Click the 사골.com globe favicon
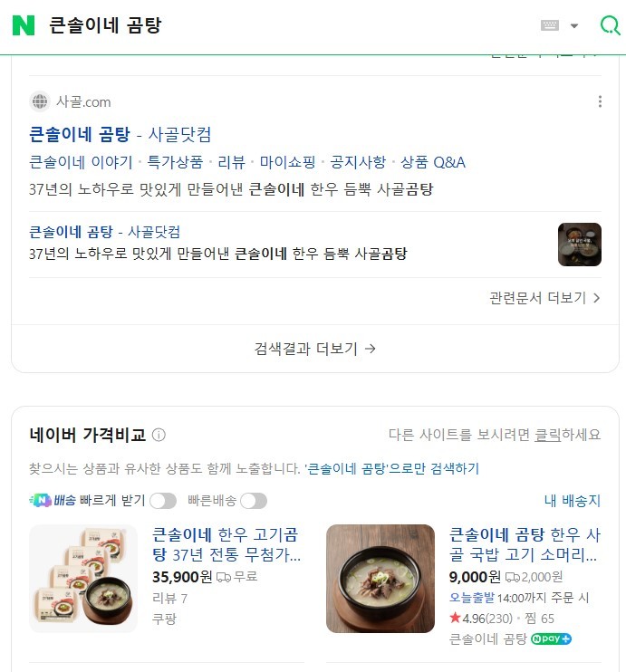Viewport: 626px width, 672px height. point(40,101)
